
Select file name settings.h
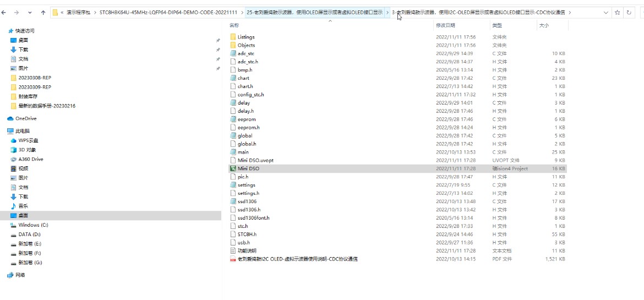click(248, 193)
